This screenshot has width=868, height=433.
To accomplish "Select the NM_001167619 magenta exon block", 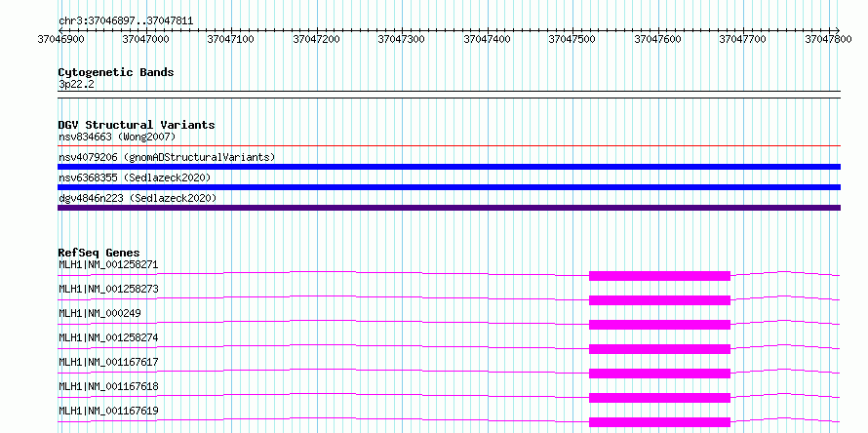I will tap(660, 422).
